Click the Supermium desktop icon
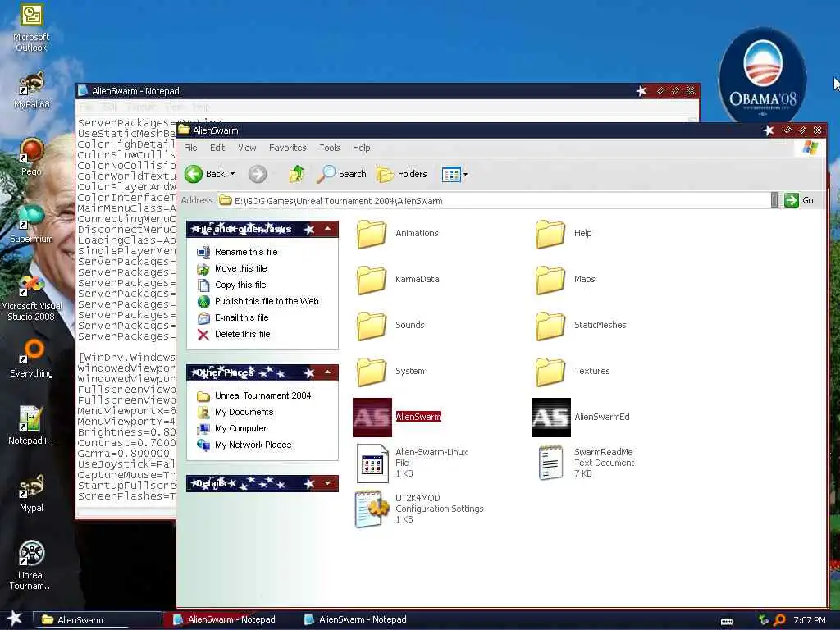This screenshot has height=630, width=840. (31, 224)
